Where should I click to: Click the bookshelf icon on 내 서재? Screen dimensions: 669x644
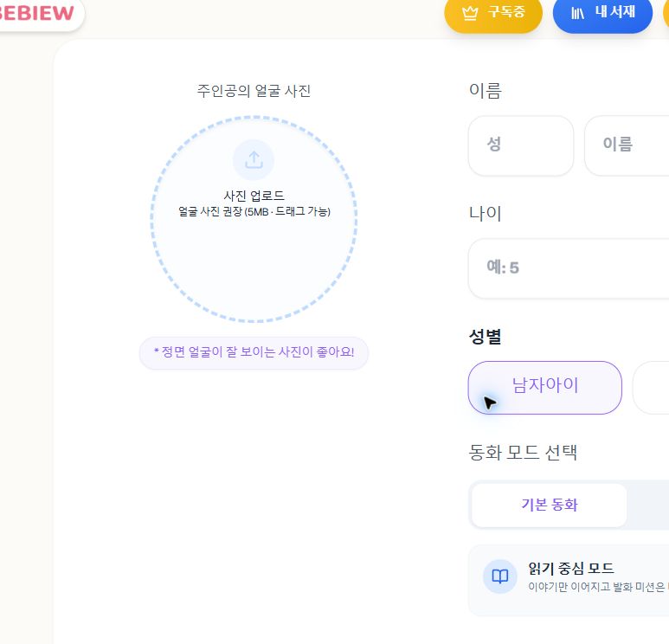click(x=577, y=13)
